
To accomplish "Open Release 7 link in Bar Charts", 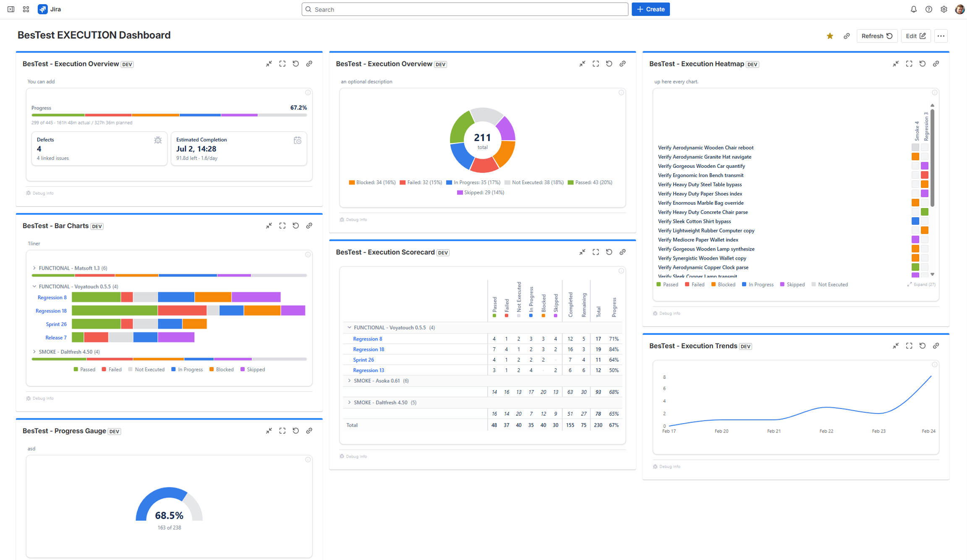I will pos(56,338).
